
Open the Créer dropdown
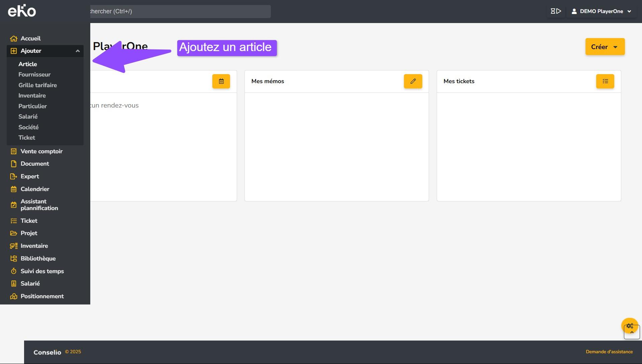tap(605, 47)
